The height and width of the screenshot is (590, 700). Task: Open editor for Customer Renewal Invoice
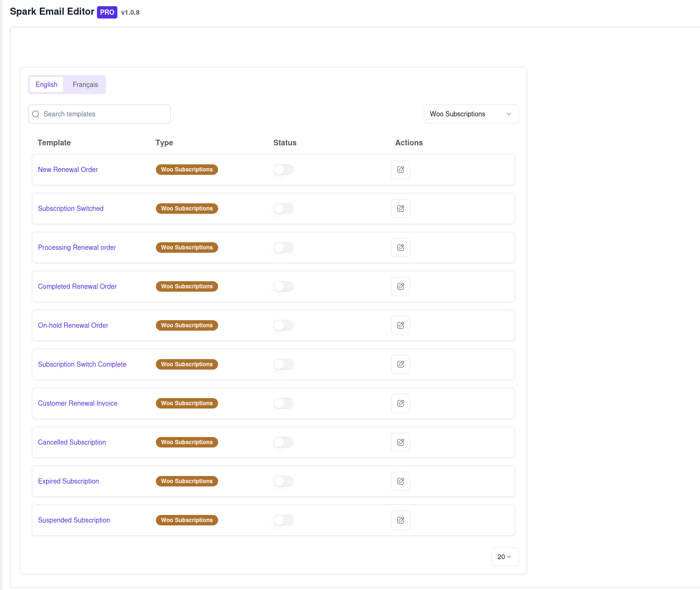(x=400, y=403)
